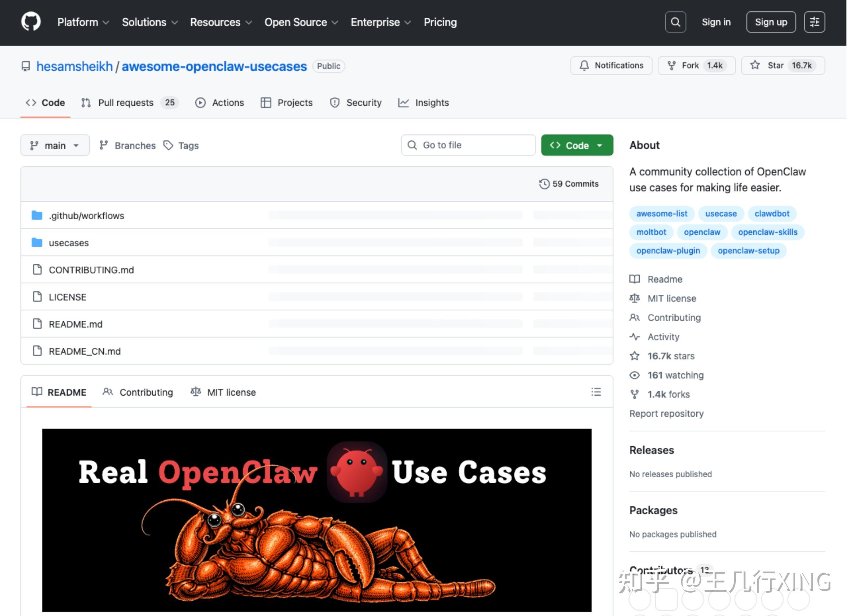Viewport: 853px width, 616px height.
Task: Click the GitHub Octocat logo
Action: click(x=31, y=22)
